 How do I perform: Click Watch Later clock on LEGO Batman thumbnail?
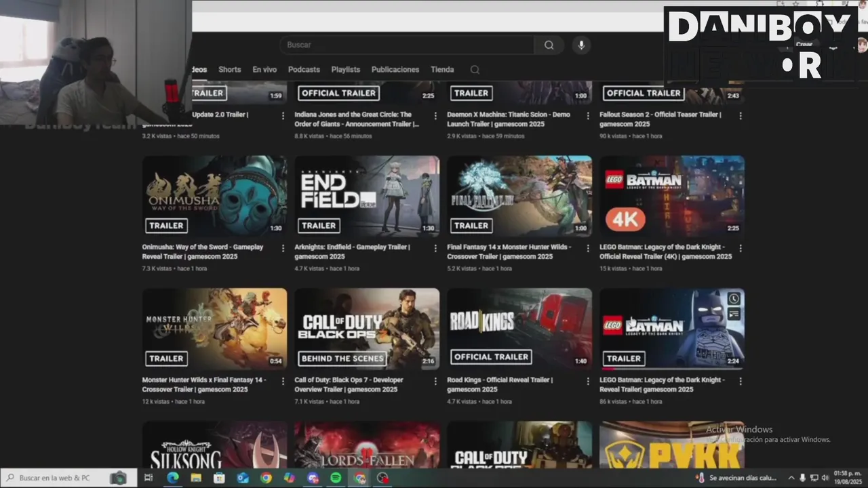[734, 299]
